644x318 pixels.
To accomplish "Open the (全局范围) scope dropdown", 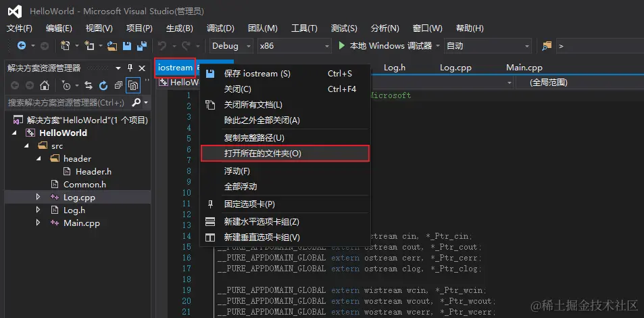I will [580, 83].
